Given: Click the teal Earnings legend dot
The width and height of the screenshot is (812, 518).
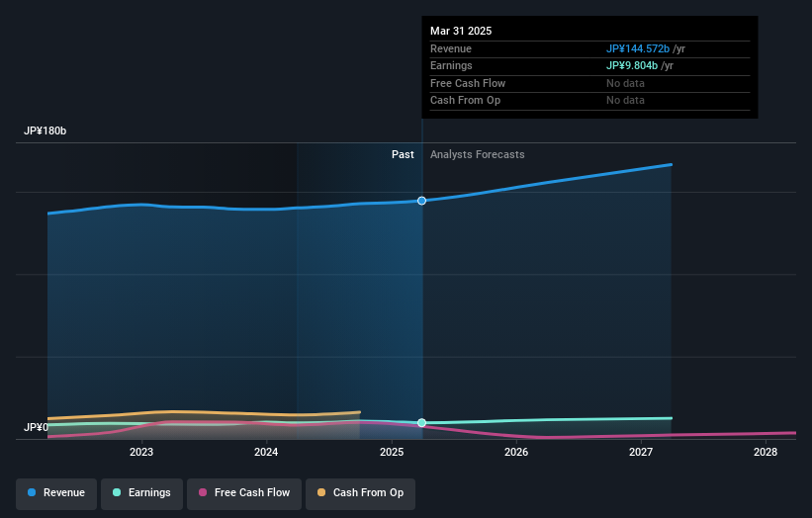Looking at the screenshot, I should pos(117,492).
